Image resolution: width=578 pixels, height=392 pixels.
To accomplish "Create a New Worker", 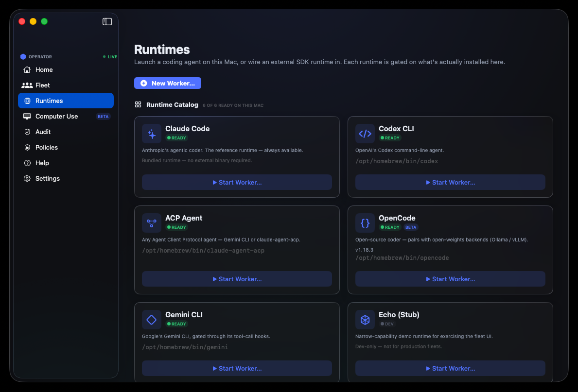I will pyautogui.click(x=168, y=83).
